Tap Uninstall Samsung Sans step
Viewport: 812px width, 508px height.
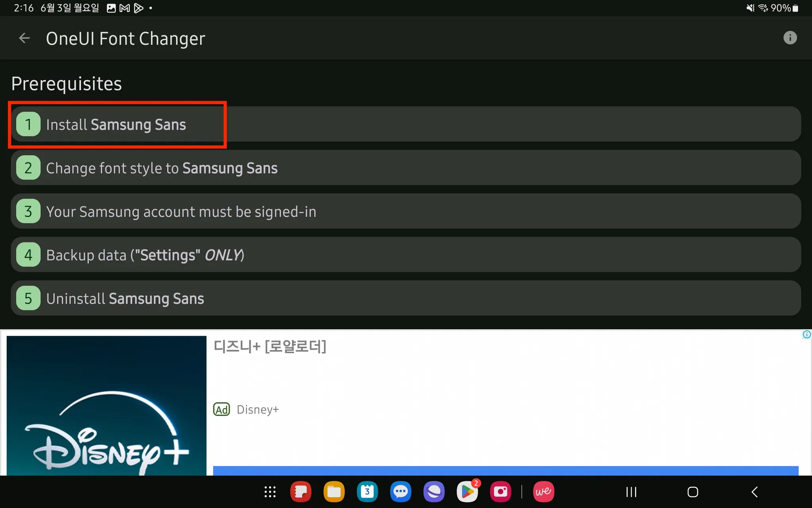(125, 299)
